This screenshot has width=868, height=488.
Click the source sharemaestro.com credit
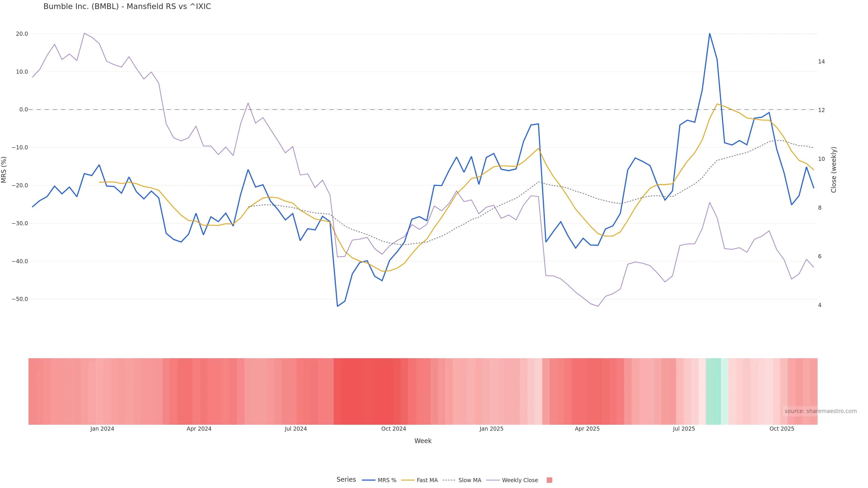coord(820,411)
